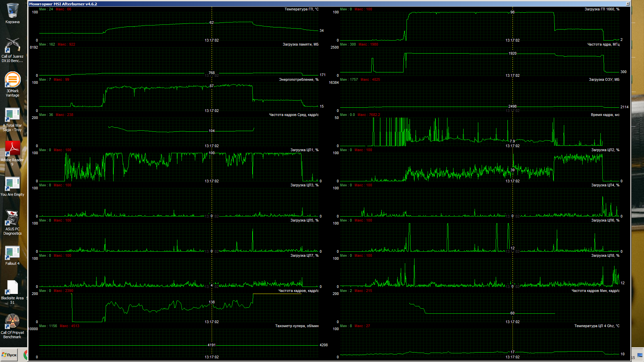Select A Total War Saga - Troy icon

[x=12, y=115]
